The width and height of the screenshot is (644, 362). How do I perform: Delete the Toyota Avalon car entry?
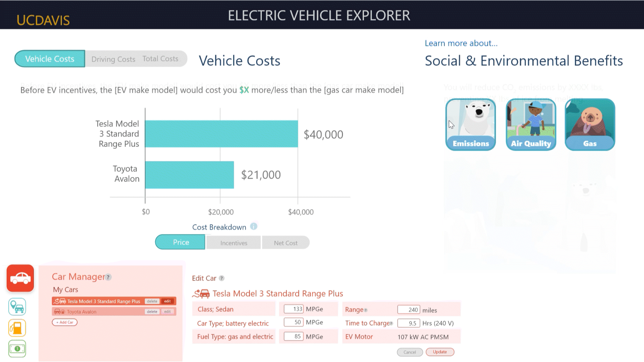(x=152, y=312)
